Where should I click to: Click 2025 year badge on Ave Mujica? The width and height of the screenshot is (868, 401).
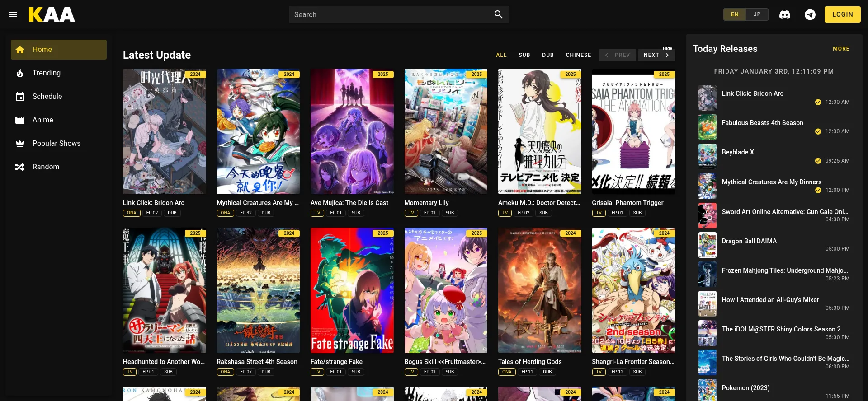(383, 75)
